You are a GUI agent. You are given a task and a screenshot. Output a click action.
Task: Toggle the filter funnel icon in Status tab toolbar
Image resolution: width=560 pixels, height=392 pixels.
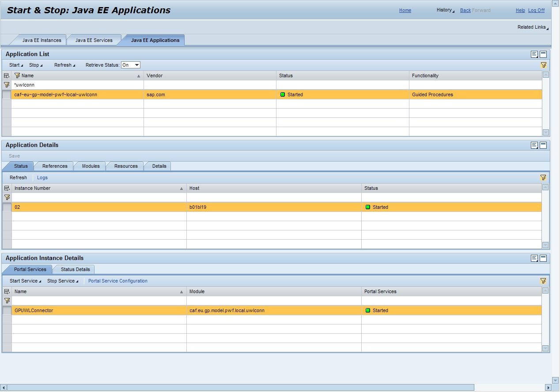click(x=543, y=177)
